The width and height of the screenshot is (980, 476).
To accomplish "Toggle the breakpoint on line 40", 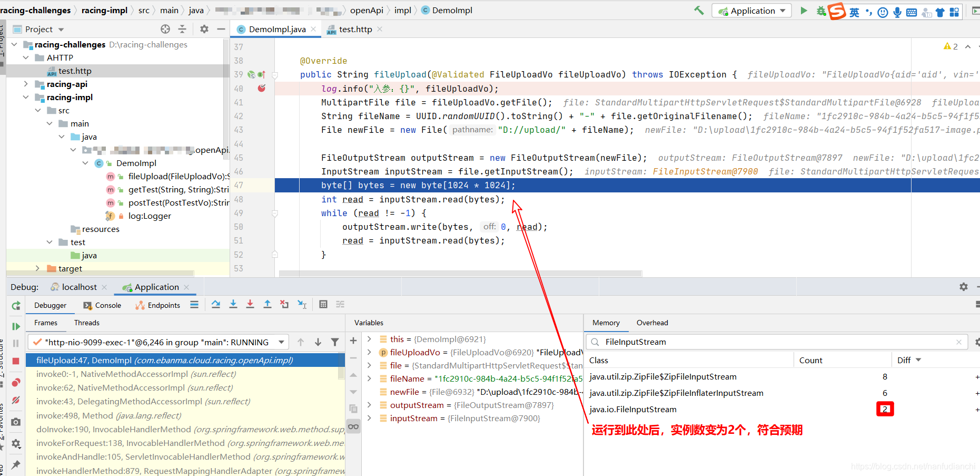I will point(261,89).
